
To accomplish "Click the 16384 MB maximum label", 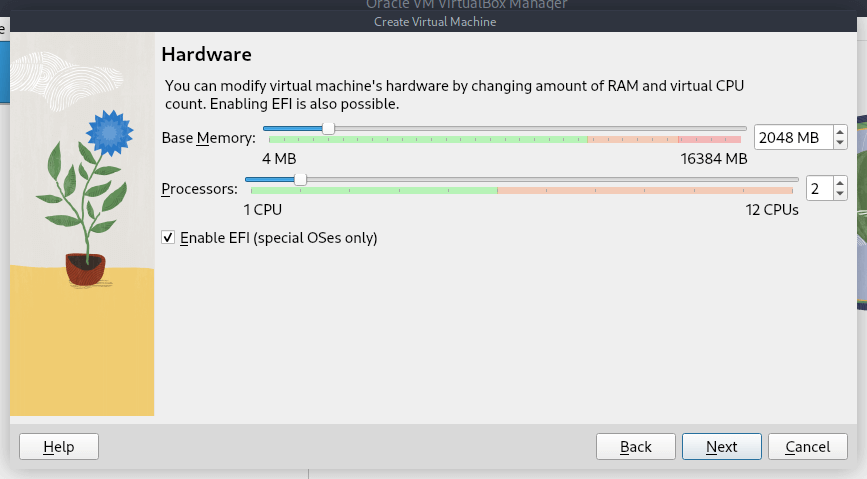I will click(x=714, y=159).
